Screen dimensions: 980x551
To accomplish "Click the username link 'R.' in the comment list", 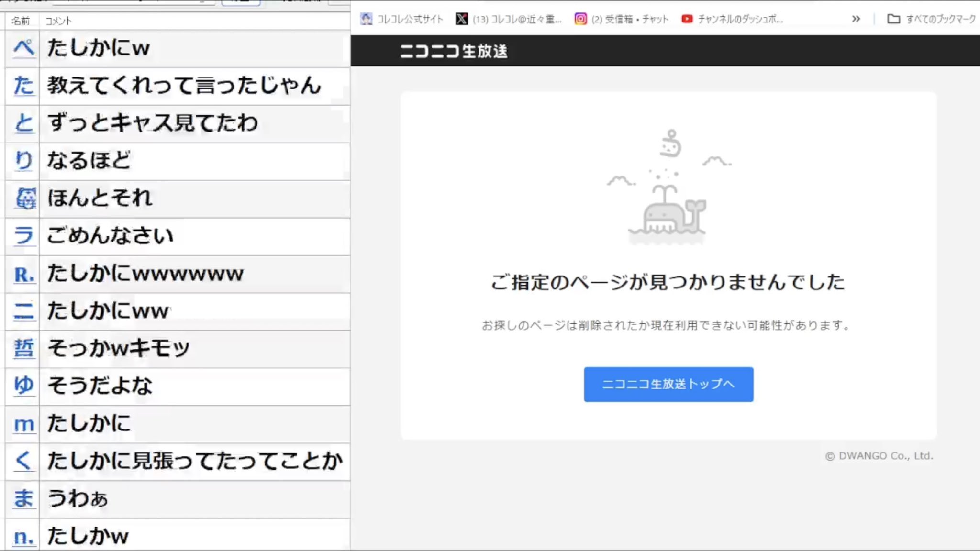I will (24, 275).
